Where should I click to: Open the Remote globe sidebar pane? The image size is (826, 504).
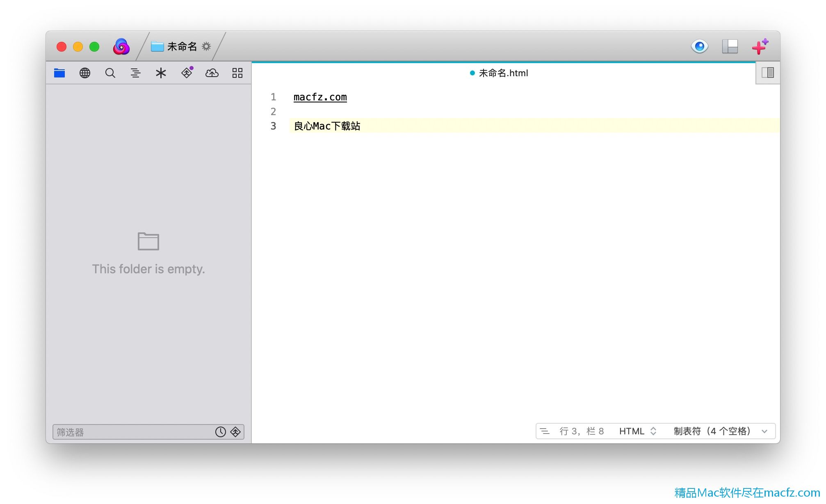click(85, 73)
